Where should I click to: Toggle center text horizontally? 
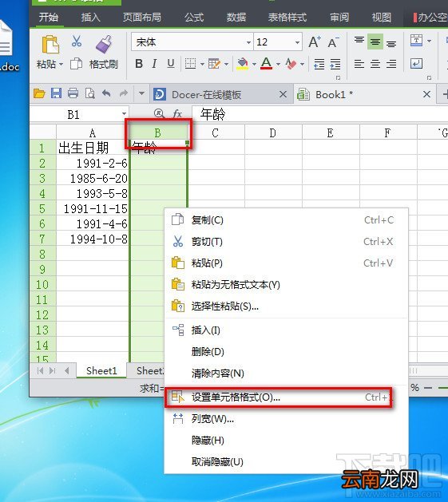[375, 64]
